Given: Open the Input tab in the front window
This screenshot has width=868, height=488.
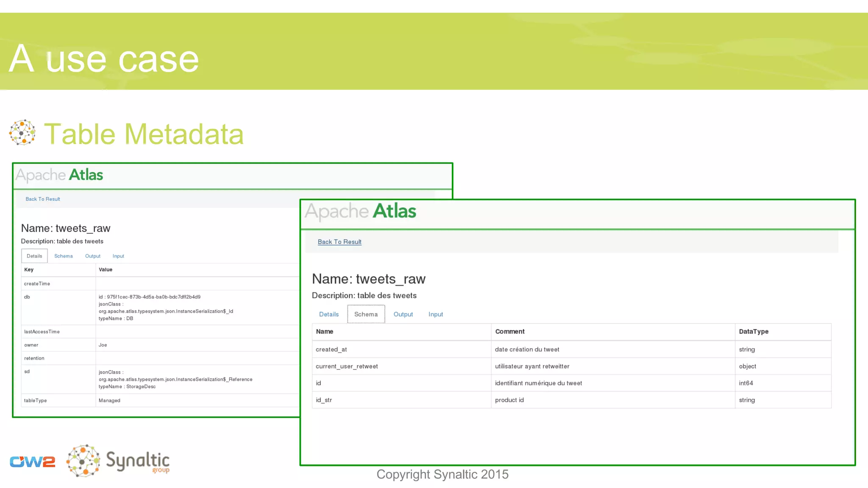Looking at the screenshot, I should 436,314.
